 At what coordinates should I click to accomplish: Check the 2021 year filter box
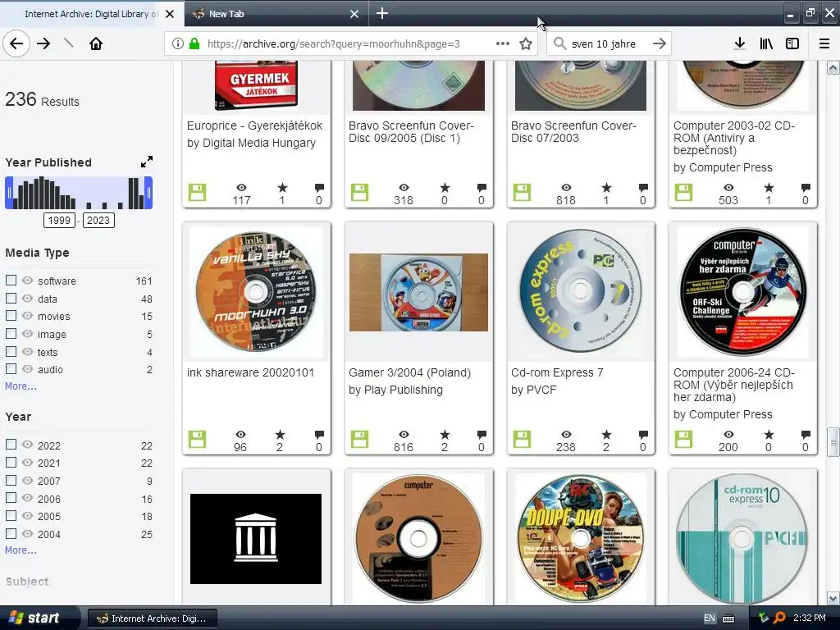[11, 462]
